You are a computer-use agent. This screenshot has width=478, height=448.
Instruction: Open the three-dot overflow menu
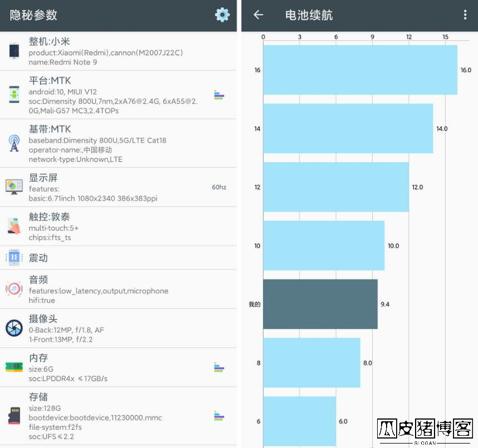tap(465, 14)
